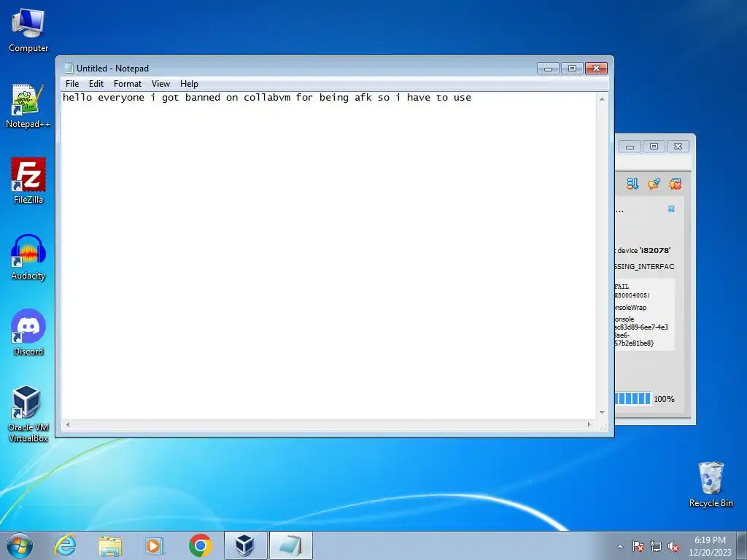
Task: Open Action Center flag in tray
Action: 638,546
